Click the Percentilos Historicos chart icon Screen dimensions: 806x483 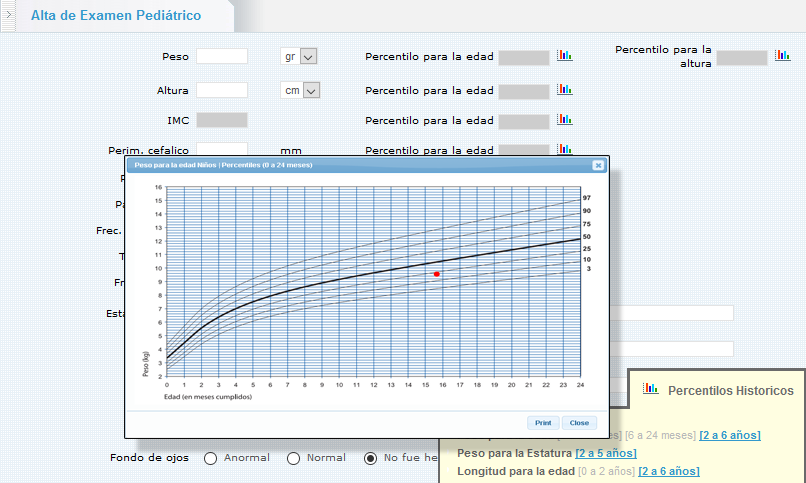pos(651,389)
